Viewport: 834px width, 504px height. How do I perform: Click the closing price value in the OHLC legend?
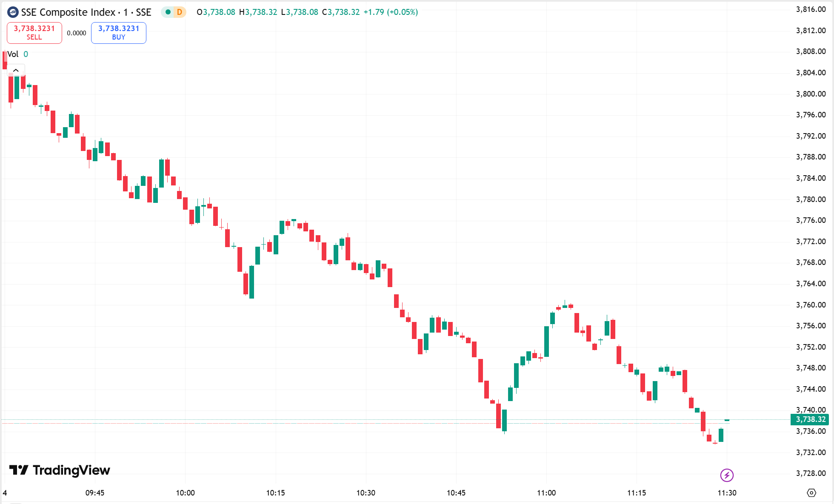click(x=343, y=12)
